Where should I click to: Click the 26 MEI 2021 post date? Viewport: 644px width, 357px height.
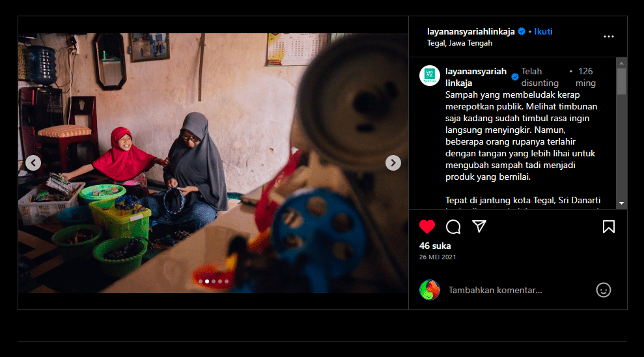438,257
